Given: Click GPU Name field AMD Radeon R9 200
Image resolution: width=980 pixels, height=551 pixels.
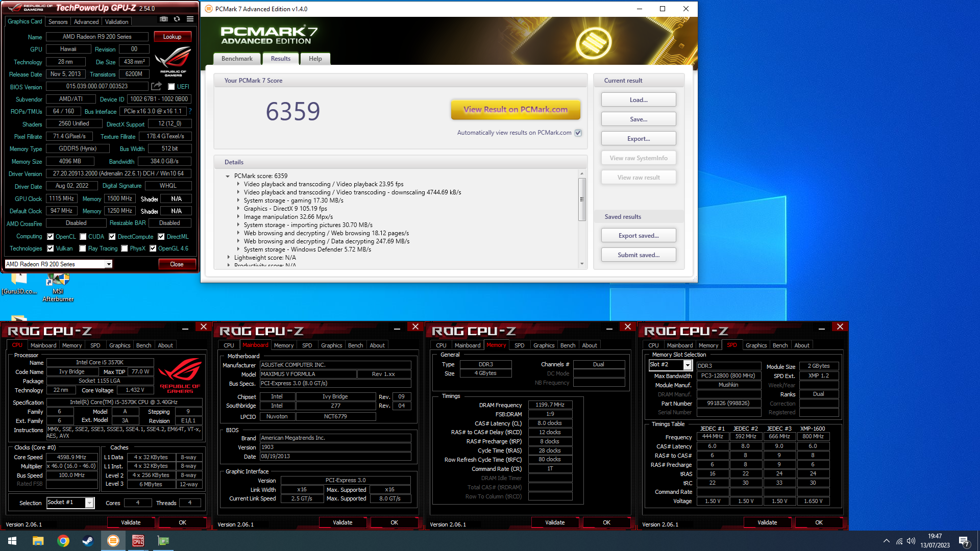Looking at the screenshot, I should coord(97,37).
